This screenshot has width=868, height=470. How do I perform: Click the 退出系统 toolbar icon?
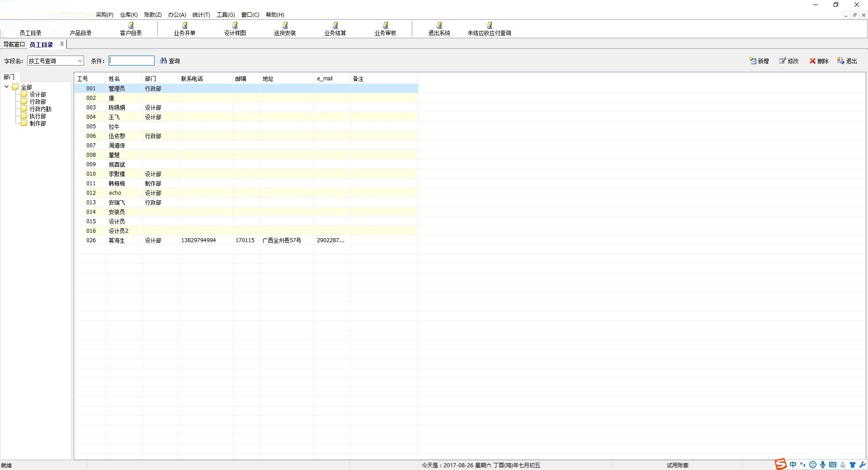(439, 29)
